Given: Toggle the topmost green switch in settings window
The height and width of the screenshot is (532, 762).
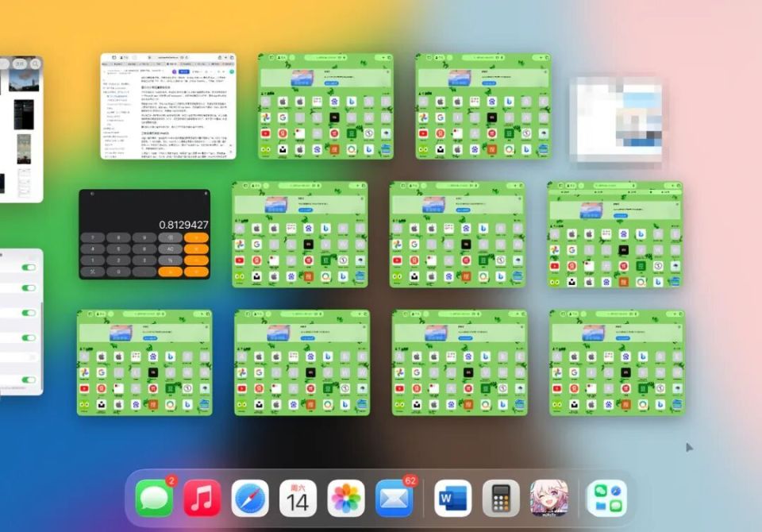Looking at the screenshot, I should [x=29, y=268].
